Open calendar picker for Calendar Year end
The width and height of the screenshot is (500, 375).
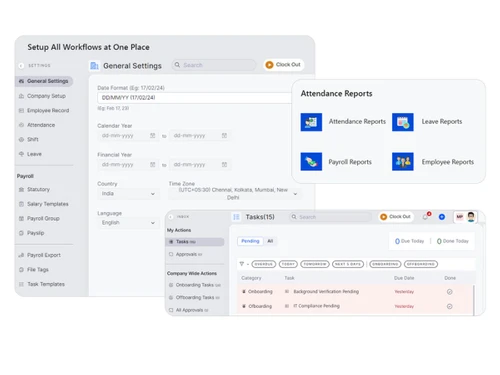pyautogui.click(x=224, y=136)
